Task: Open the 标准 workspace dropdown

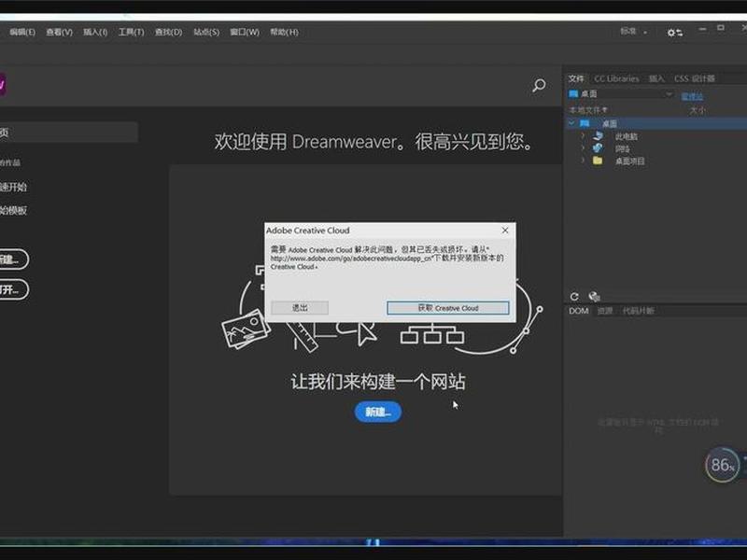Action: pyautogui.click(x=634, y=32)
